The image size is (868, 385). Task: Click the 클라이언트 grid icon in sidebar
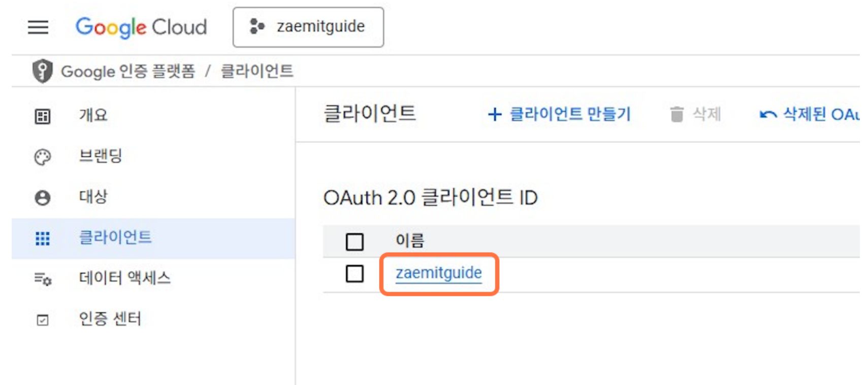pyautogui.click(x=43, y=238)
